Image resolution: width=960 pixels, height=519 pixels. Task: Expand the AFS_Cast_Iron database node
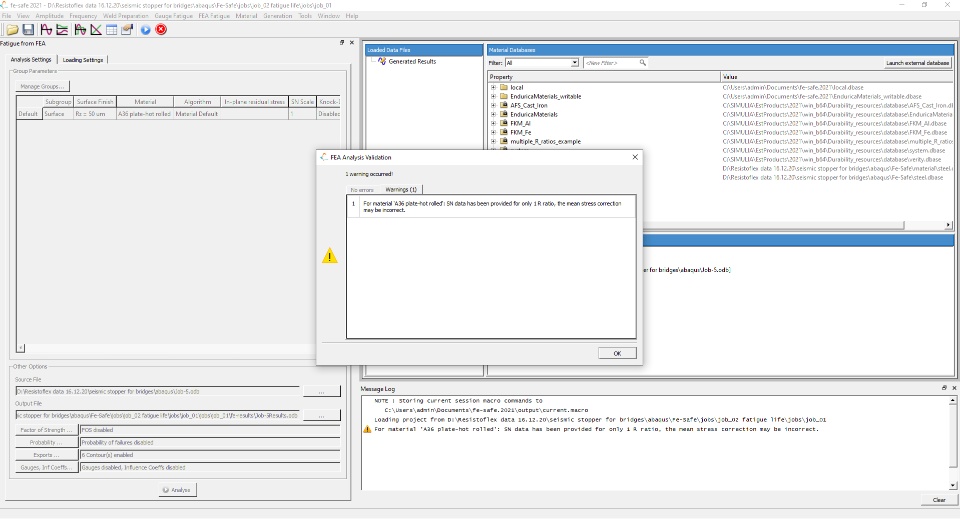pyautogui.click(x=493, y=105)
